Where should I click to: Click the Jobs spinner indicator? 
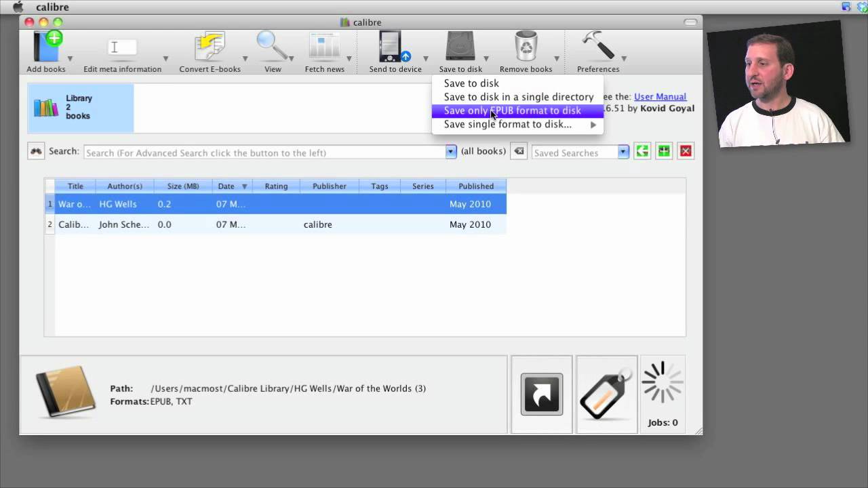pos(663,384)
